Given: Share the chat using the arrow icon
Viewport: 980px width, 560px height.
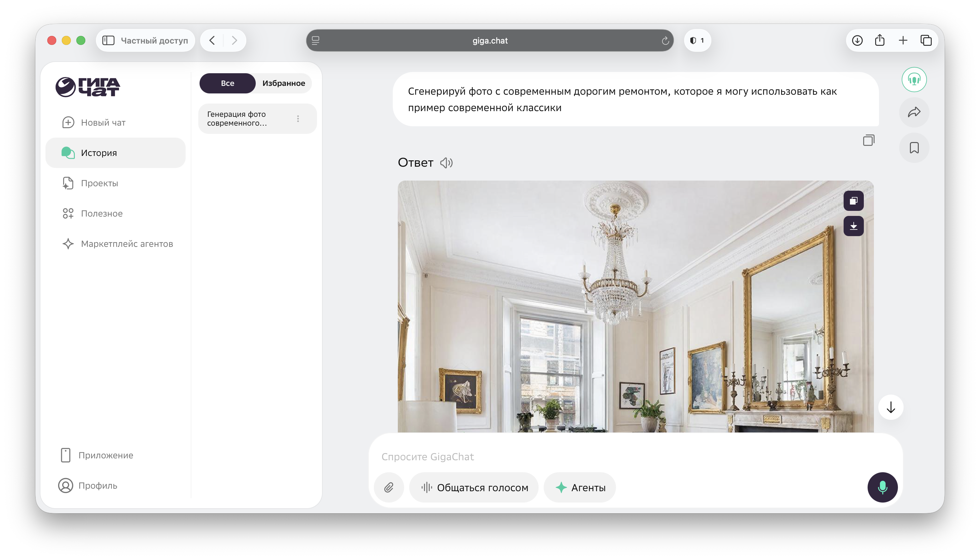Looking at the screenshot, I should 914,112.
